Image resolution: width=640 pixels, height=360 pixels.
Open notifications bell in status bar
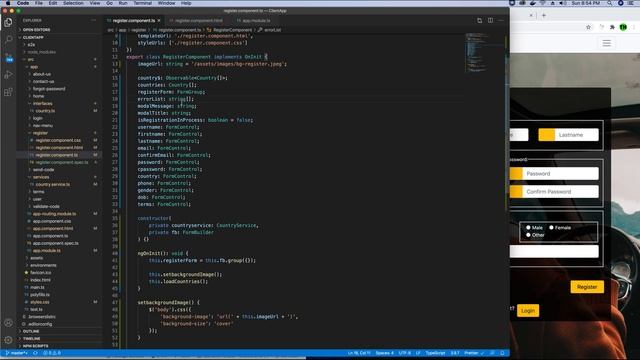(502, 353)
